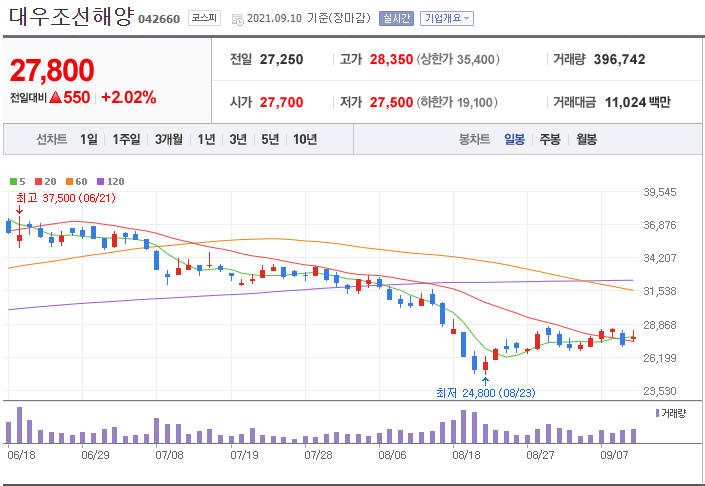Switch to 월봉 candlestick chart

click(x=586, y=139)
